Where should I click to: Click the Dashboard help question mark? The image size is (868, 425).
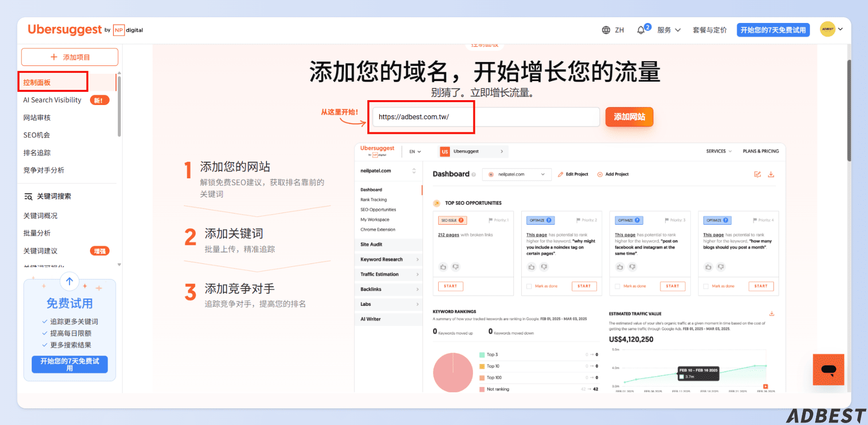[x=473, y=174]
